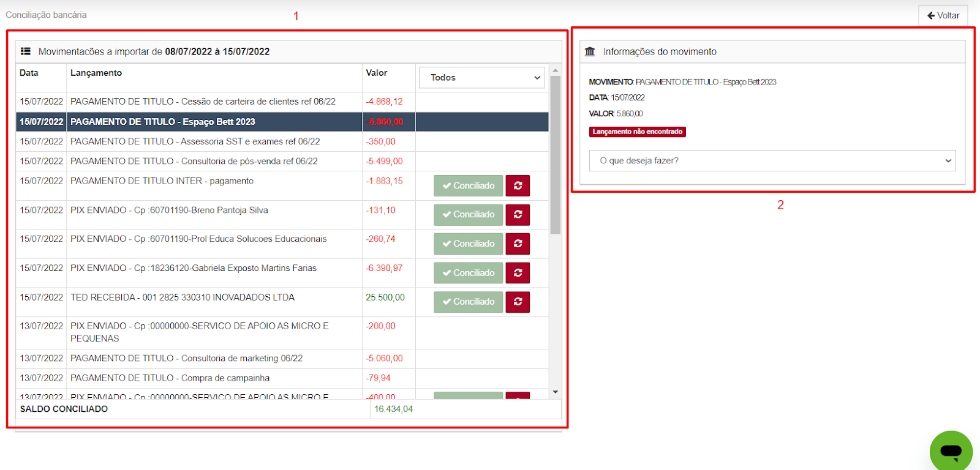
Task: Click the refresh icon for TED RECEBIDA row
Action: [518, 302]
